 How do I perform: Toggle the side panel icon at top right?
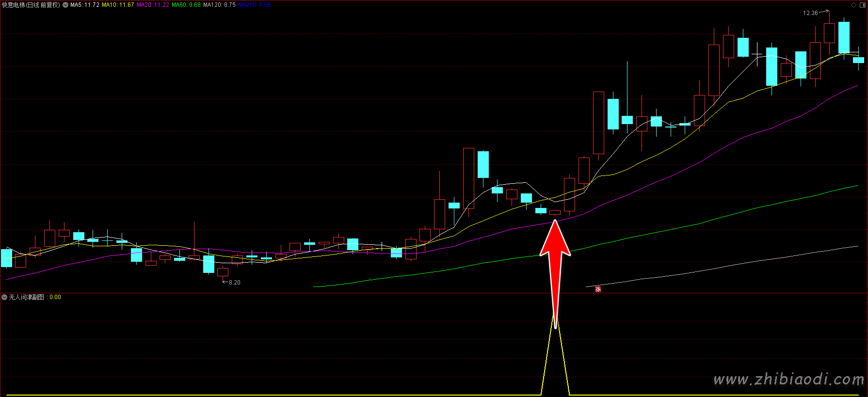pyautogui.click(x=862, y=5)
